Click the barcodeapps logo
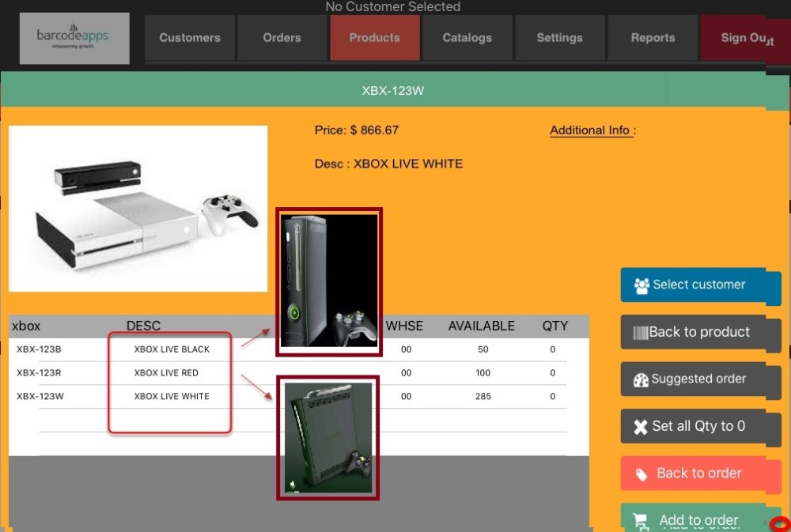The width and height of the screenshot is (791, 532). coord(74,38)
